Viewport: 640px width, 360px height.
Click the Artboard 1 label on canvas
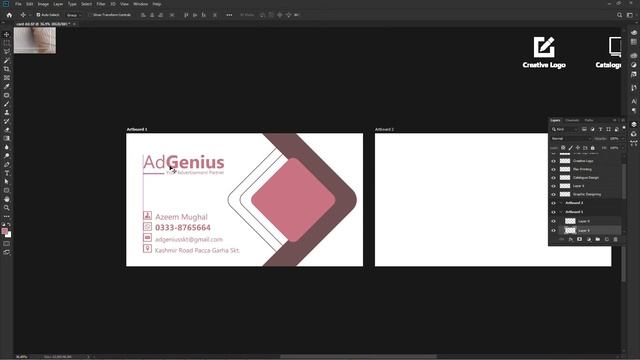tap(137, 129)
